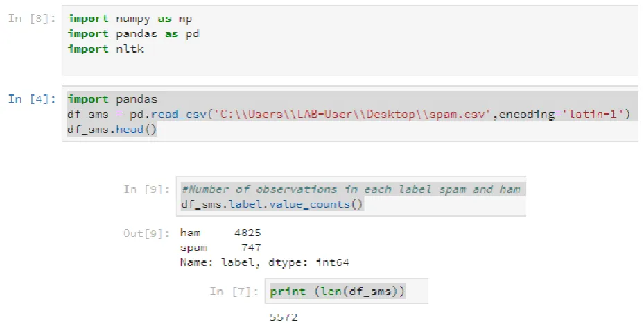Image resolution: width=644 pixels, height=329 pixels.
Task: Click the encoding='latin-1' argument
Action: [x=561, y=115]
